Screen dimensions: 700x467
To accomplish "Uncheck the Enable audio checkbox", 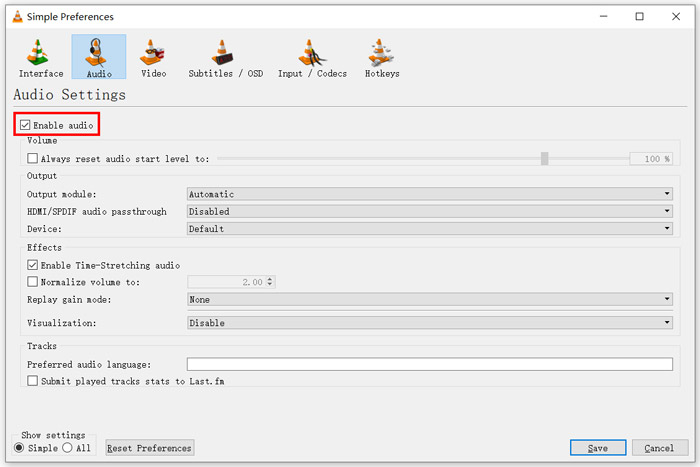I will tap(25, 125).
